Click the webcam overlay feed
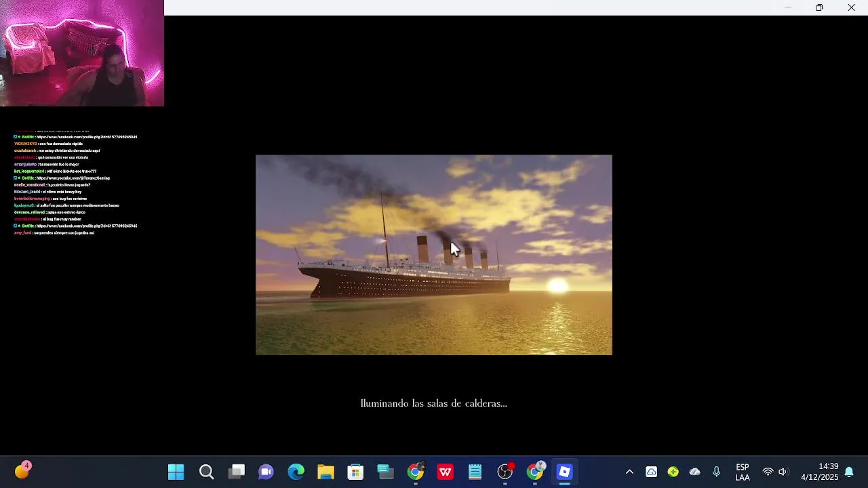This screenshot has width=868, height=488. 82,53
